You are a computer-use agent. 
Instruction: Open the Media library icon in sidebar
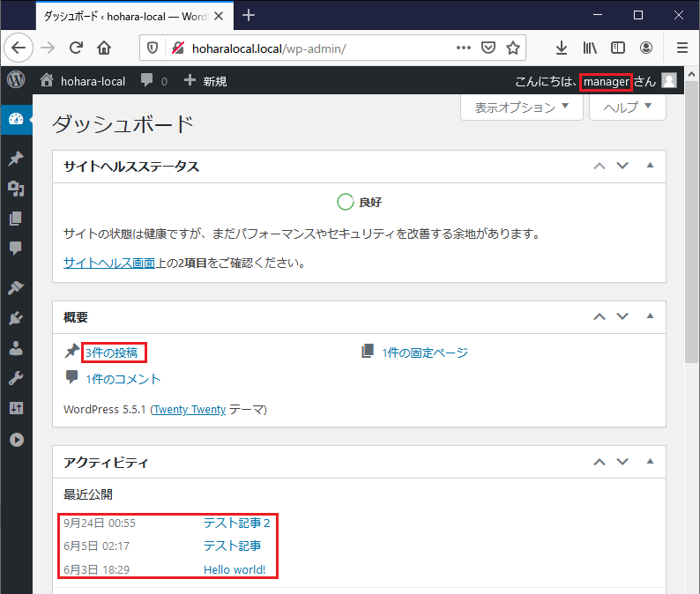coord(15,189)
